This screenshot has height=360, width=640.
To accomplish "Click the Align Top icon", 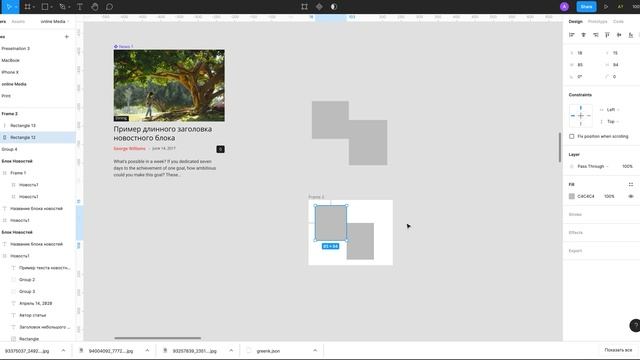I will (607, 35).
